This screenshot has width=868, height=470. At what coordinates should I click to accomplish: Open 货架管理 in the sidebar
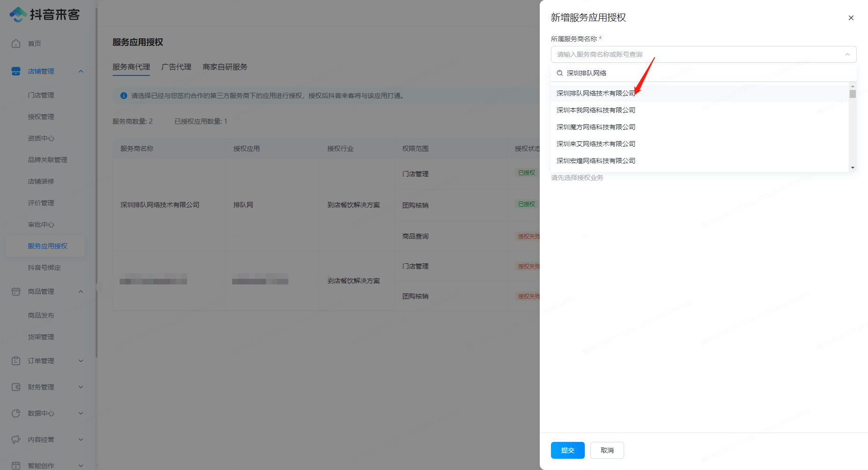pyautogui.click(x=41, y=337)
